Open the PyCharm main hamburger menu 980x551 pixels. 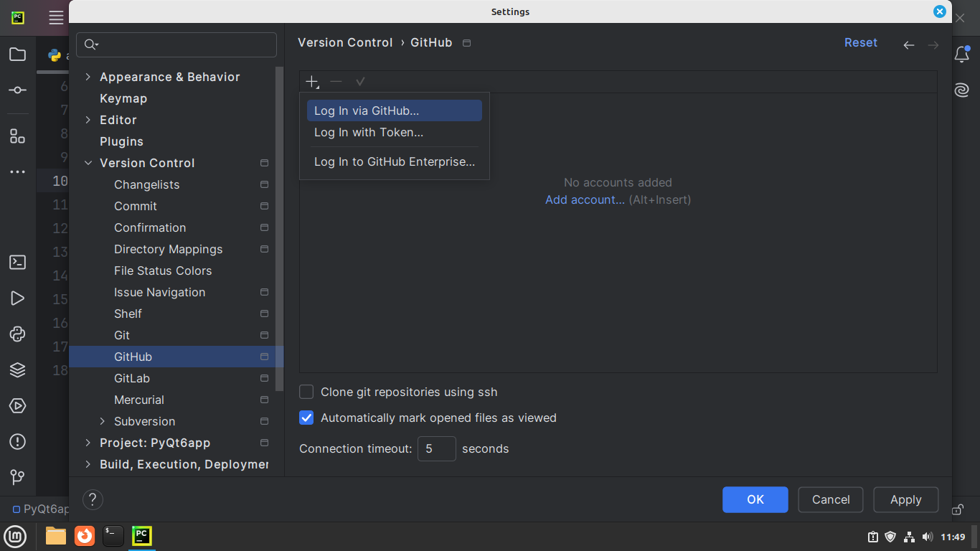coord(56,18)
